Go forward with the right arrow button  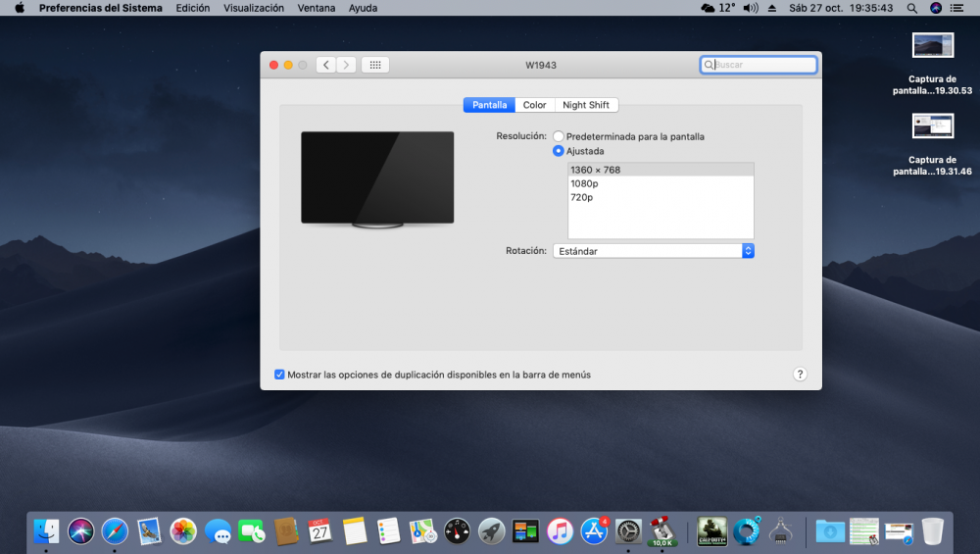(346, 65)
